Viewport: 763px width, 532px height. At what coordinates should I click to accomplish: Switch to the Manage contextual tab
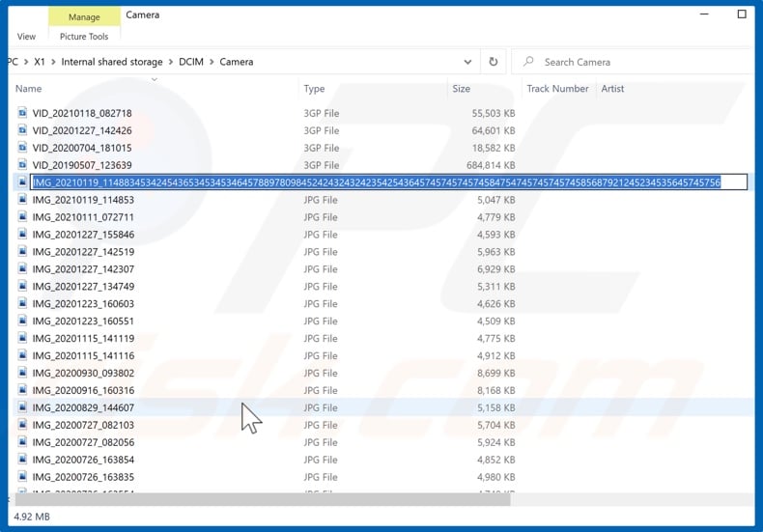point(83,15)
